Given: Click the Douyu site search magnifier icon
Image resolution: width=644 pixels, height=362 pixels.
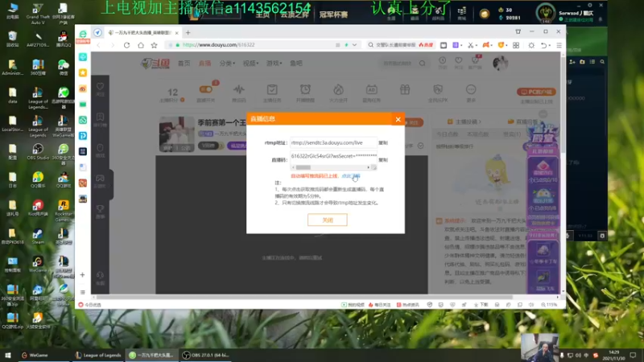Looking at the screenshot, I should pos(422,64).
